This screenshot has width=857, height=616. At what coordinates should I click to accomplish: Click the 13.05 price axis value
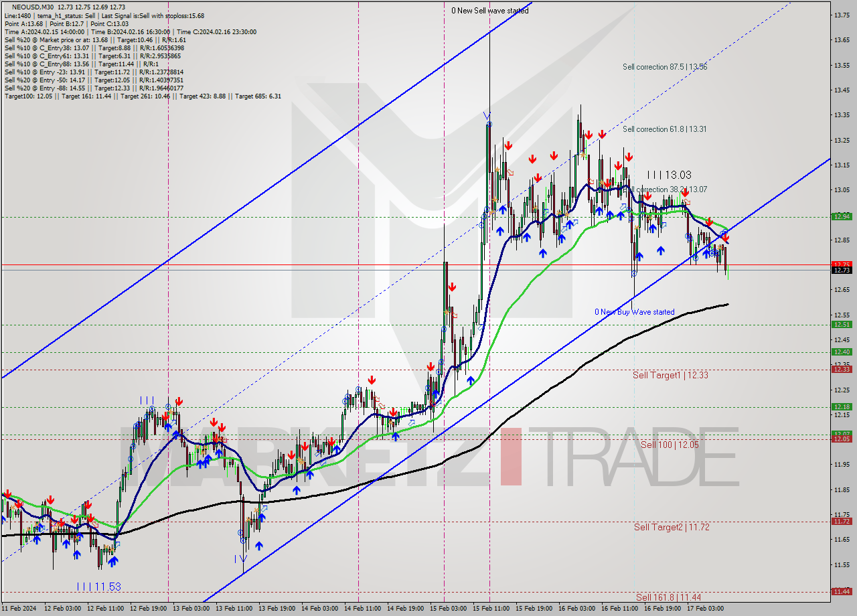pyautogui.click(x=842, y=189)
